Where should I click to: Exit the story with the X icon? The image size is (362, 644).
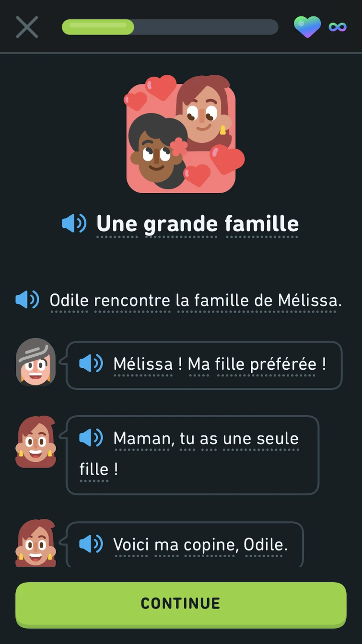point(27,27)
